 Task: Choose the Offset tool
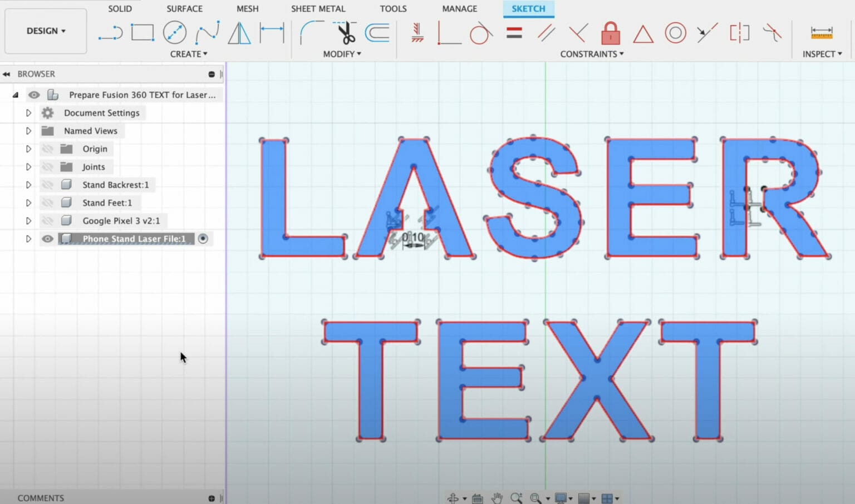click(377, 33)
